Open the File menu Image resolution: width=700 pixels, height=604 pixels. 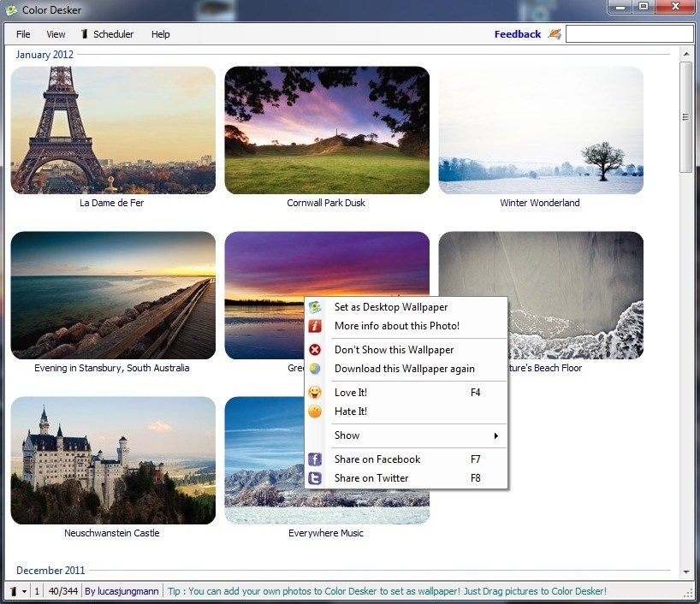(22, 34)
